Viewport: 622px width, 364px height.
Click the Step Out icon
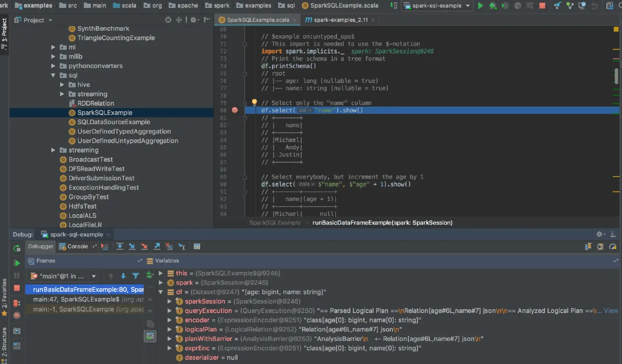[x=157, y=247]
